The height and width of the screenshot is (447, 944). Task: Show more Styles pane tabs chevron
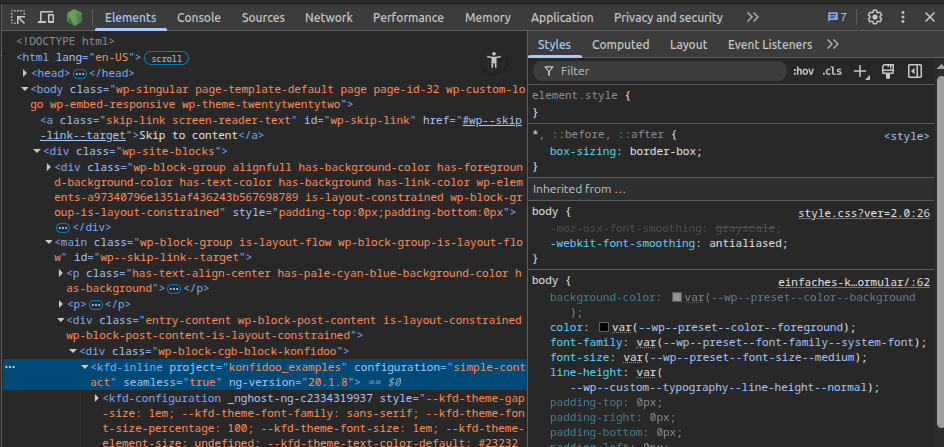[x=833, y=44]
